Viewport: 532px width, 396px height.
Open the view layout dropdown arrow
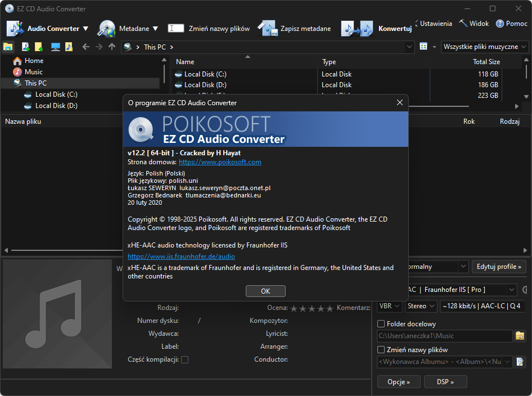434,47
